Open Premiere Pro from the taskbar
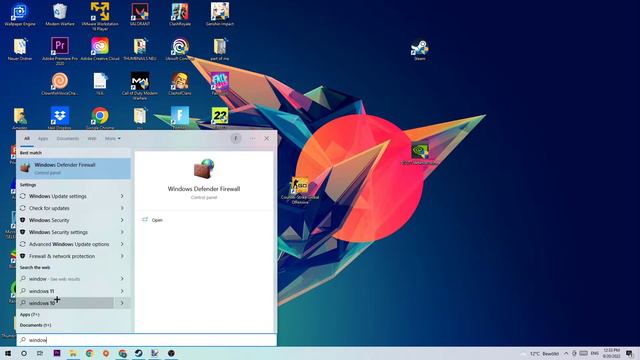The image size is (640, 360). click(57, 353)
